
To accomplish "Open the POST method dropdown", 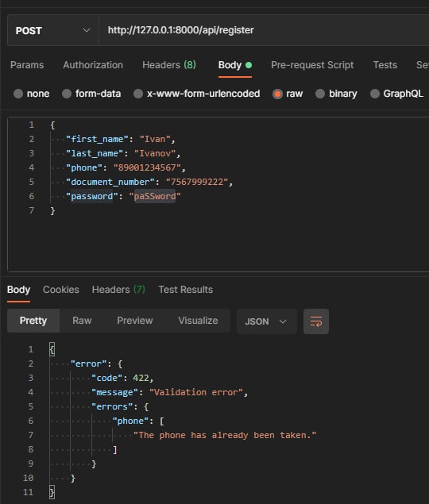I will 53,30.
